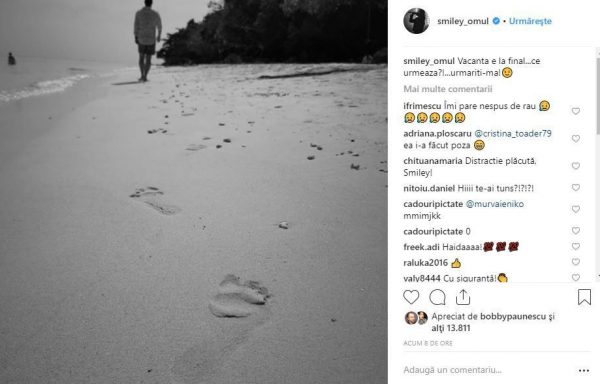Like the post with the heart icon
This screenshot has height=384, width=600.
point(411,297)
